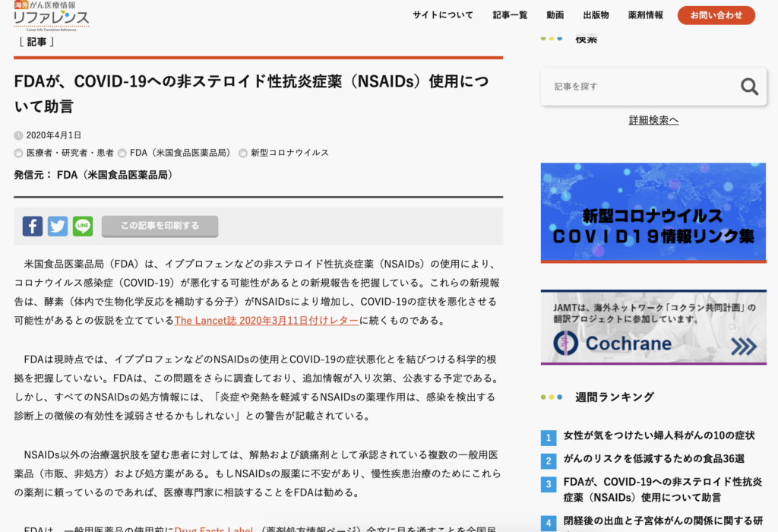Click the number 1 ranking badge
778x532 pixels.
pos(549,438)
